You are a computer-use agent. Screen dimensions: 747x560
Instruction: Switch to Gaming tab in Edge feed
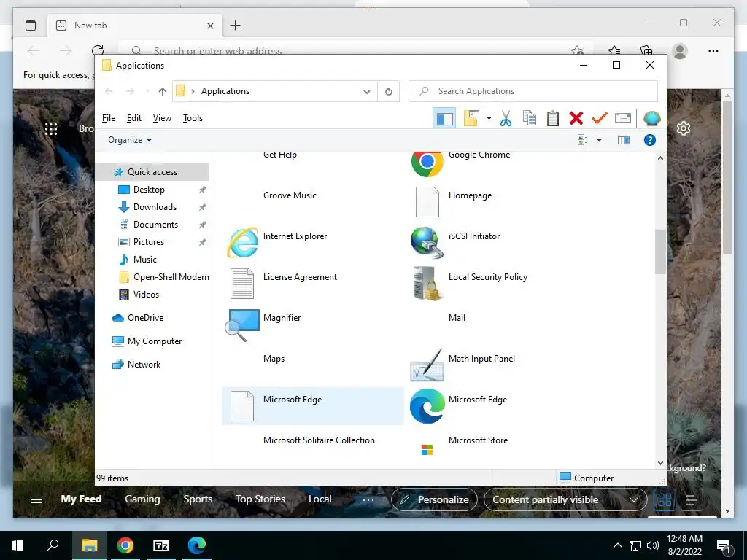tap(142, 499)
